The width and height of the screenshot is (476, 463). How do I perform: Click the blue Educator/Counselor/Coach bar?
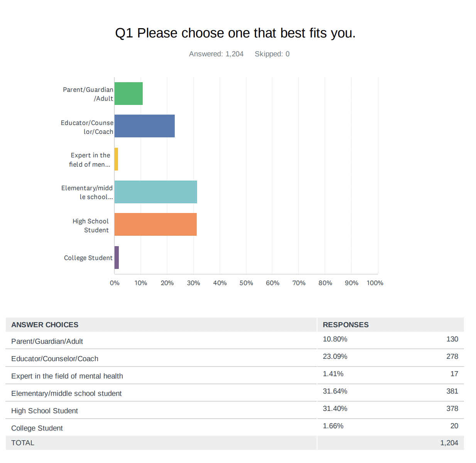pyautogui.click(x=145, y=126)
